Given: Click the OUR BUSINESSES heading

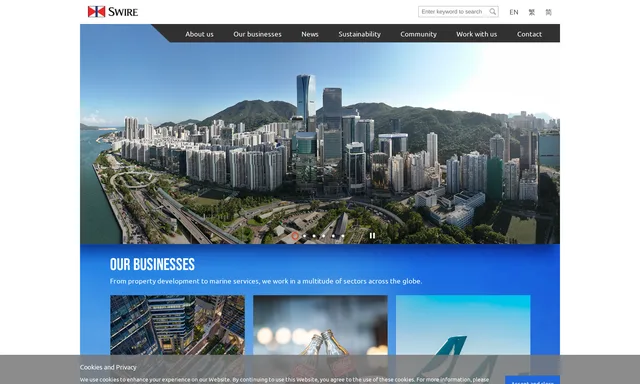Looking at the screenshot, I should pos(152,264).
